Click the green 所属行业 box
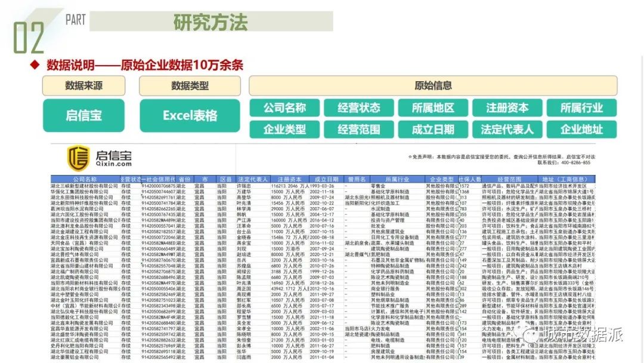The image size is (644, 363). pos(581,107)
